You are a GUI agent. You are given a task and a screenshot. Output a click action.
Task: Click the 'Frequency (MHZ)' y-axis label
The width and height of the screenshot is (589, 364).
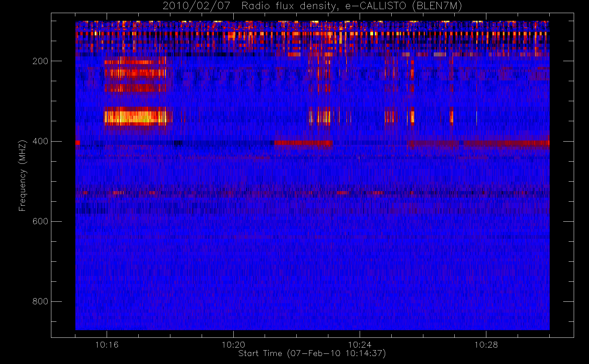tap(23, 175)
